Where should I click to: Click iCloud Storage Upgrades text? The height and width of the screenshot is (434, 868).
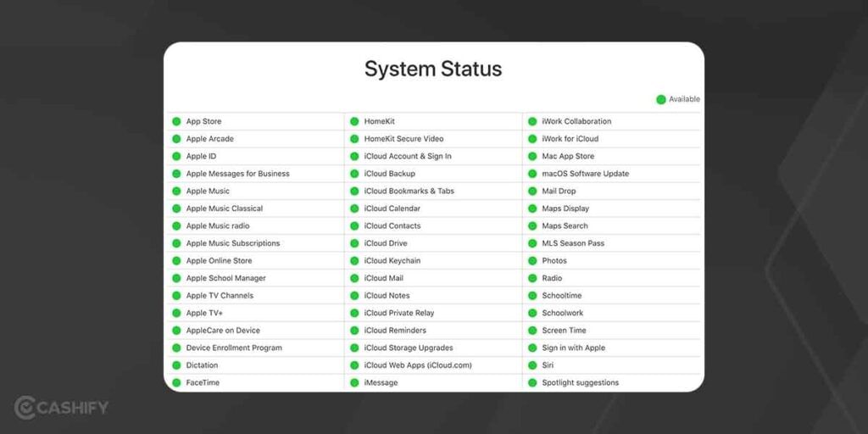[409, 348]
